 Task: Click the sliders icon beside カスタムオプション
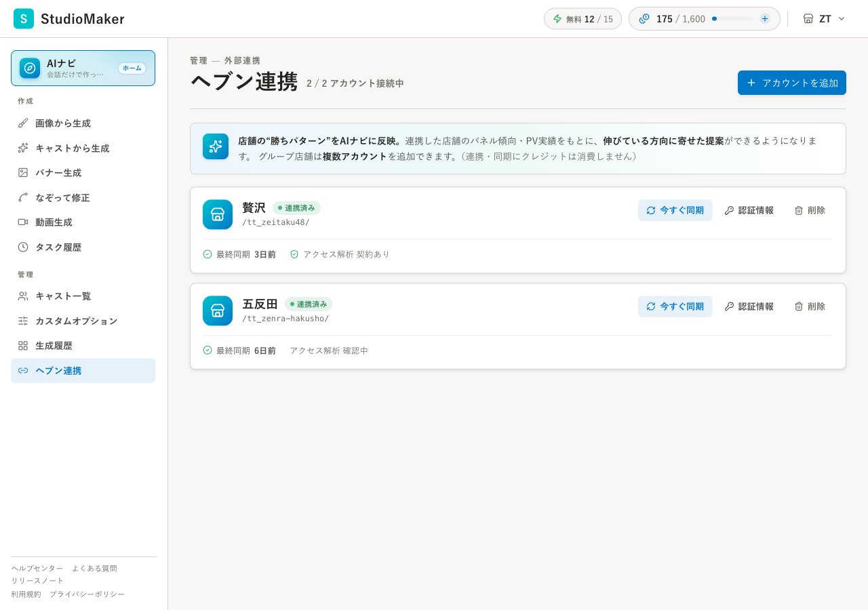pyautogui.click(x=23, y=321)
